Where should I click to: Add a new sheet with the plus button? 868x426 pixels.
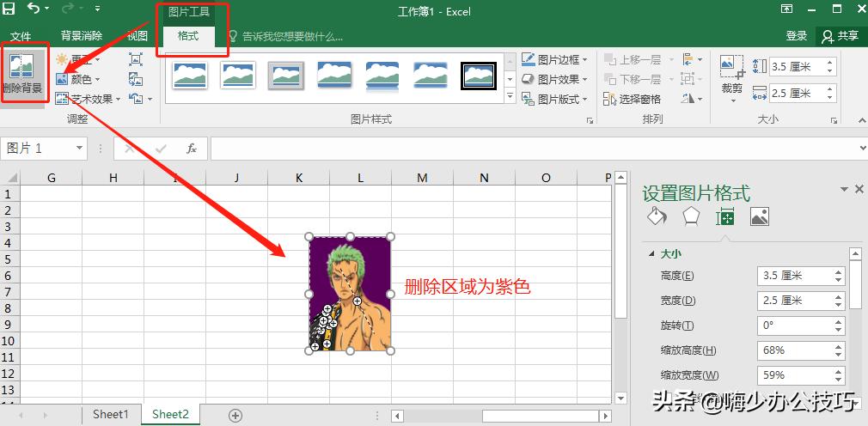tap(235, 416)
